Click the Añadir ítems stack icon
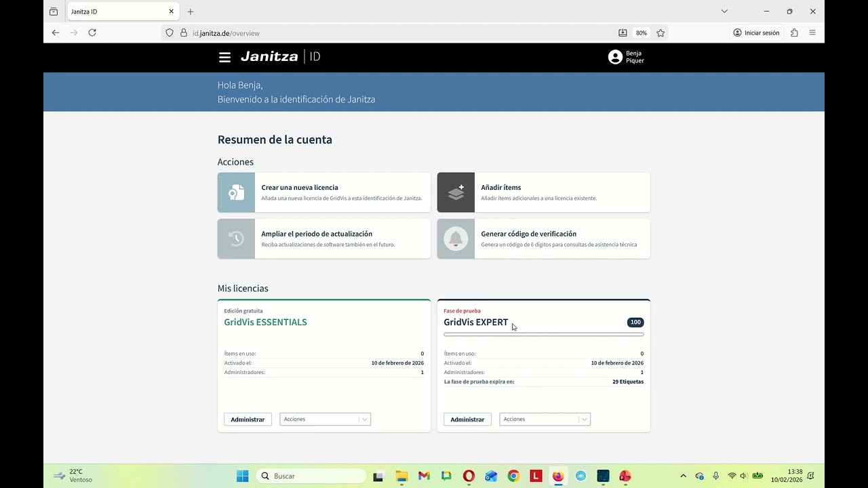 [x=456, y=192]
